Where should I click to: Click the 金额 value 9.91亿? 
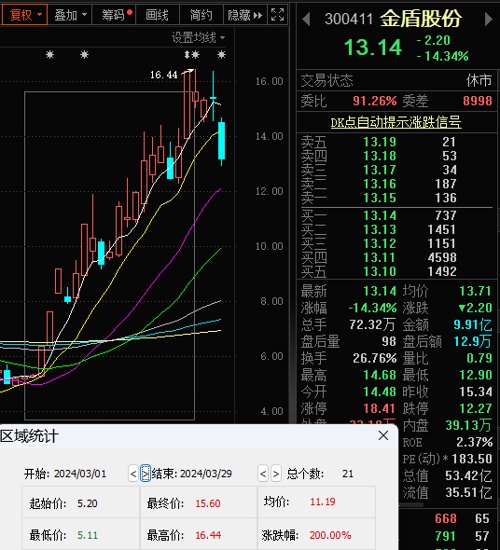point(473,325)
